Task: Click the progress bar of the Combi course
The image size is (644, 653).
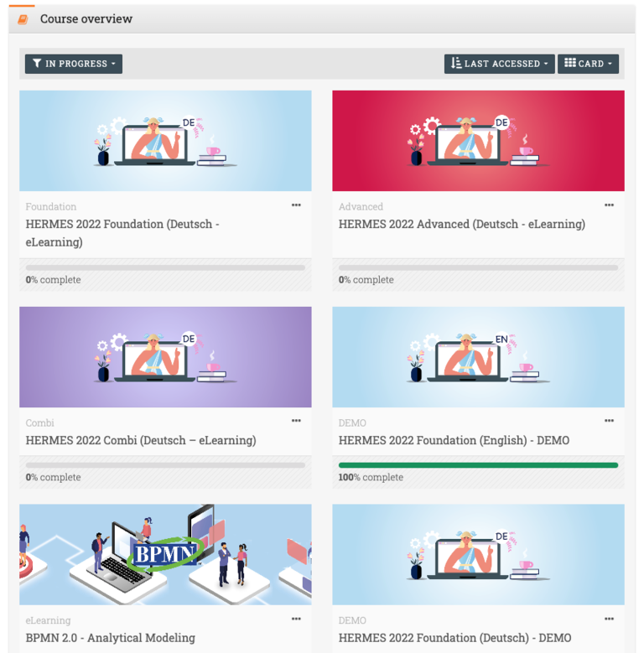Action: click(165, 465)
